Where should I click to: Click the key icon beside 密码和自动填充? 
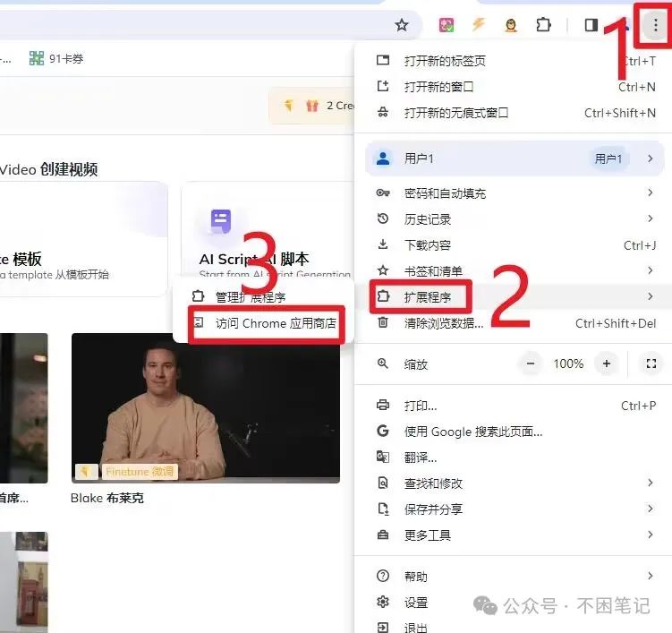click(x=383, y=193)
